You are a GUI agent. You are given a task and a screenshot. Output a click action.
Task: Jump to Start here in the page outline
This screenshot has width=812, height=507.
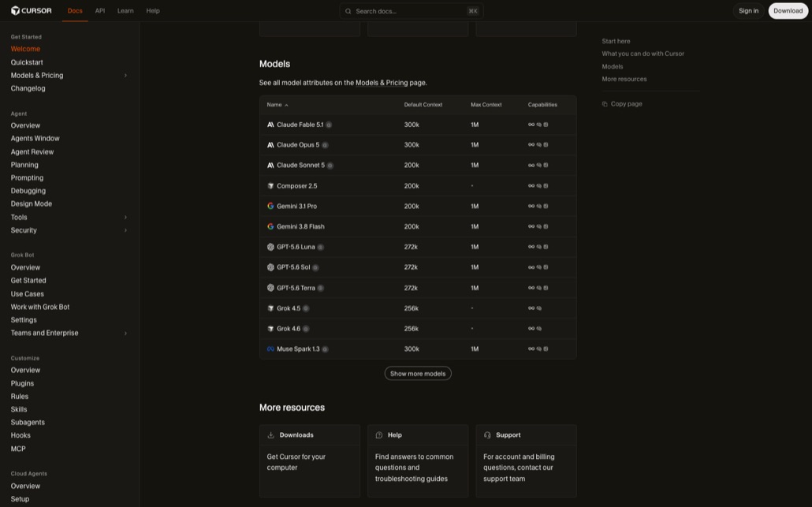click(x=616, y=42)
